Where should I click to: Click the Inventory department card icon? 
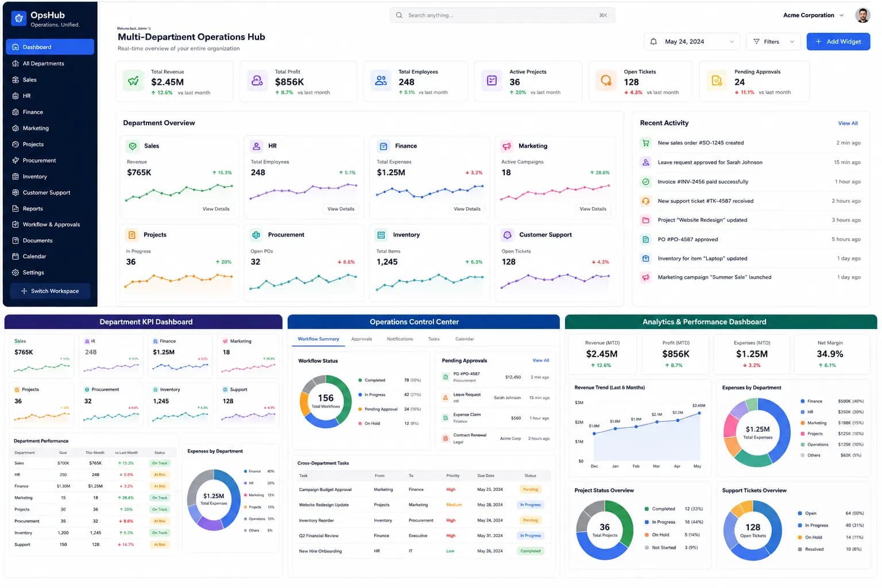[381, 235]
